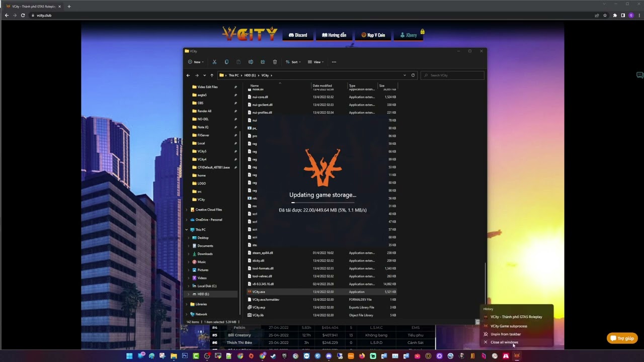Click the Trợ giúp help button

pyautogui.click(x=622, y=338)
